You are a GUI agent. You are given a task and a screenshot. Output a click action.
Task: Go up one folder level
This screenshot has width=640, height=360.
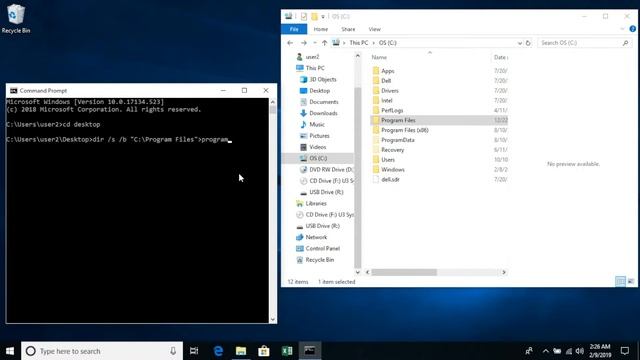click(x=324, y=43)
